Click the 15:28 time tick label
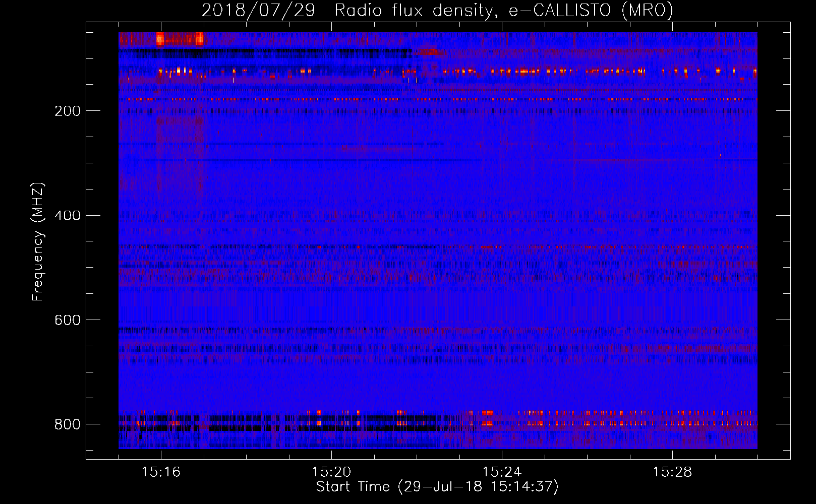Screen dimensions: 816x504 pyautogui.click(x=672, y=472)
